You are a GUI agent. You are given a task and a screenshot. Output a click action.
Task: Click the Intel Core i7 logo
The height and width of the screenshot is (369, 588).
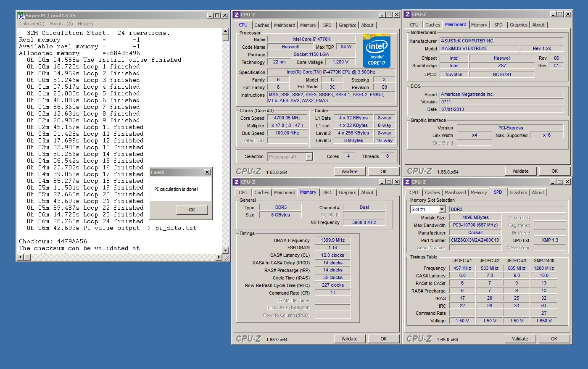(377, 50)
